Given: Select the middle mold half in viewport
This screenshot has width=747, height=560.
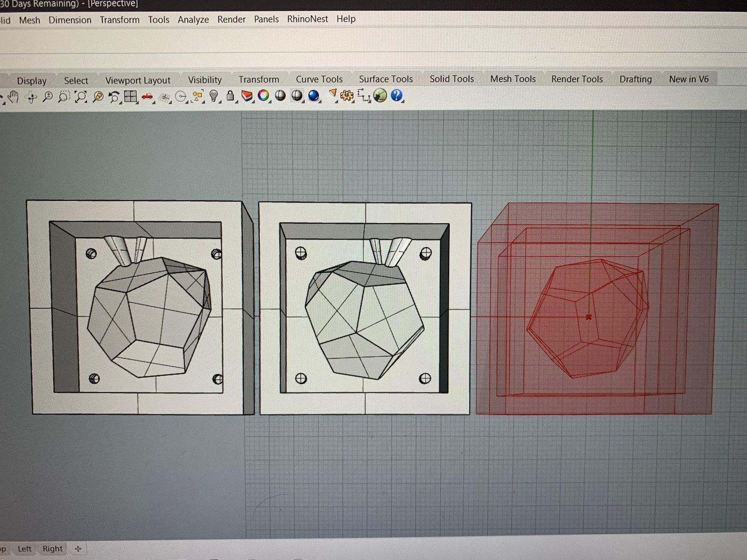Looking at the screenshot, I should [x=365, y=308].
